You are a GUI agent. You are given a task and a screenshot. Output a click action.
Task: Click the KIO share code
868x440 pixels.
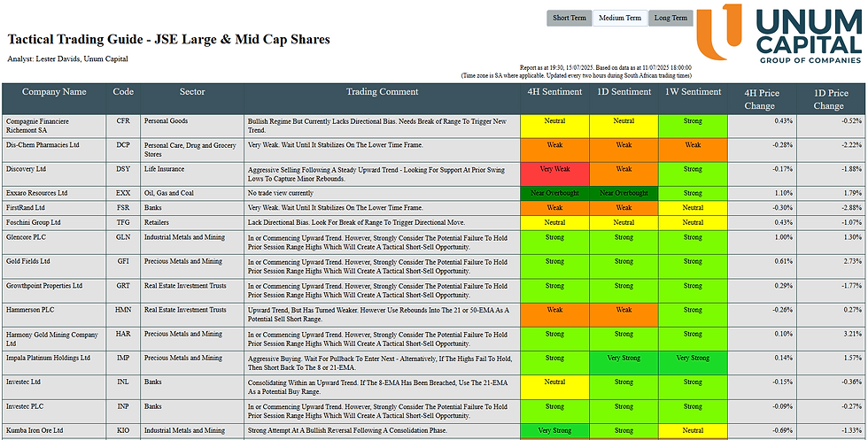123,430
